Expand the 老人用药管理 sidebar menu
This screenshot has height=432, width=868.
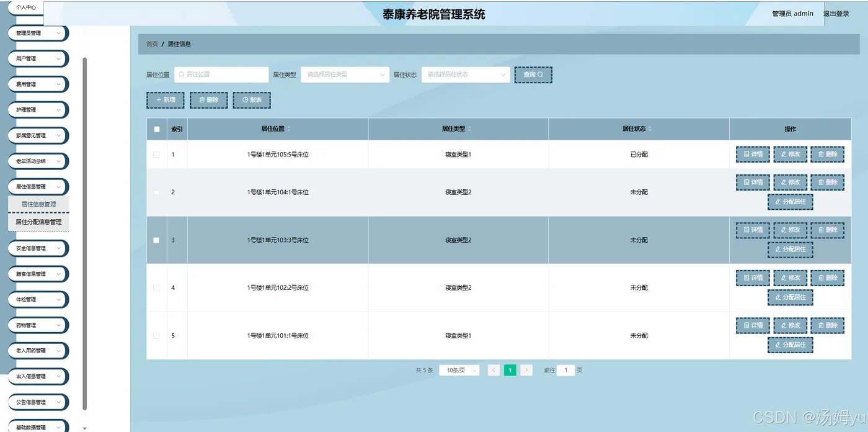coord(38,351)
